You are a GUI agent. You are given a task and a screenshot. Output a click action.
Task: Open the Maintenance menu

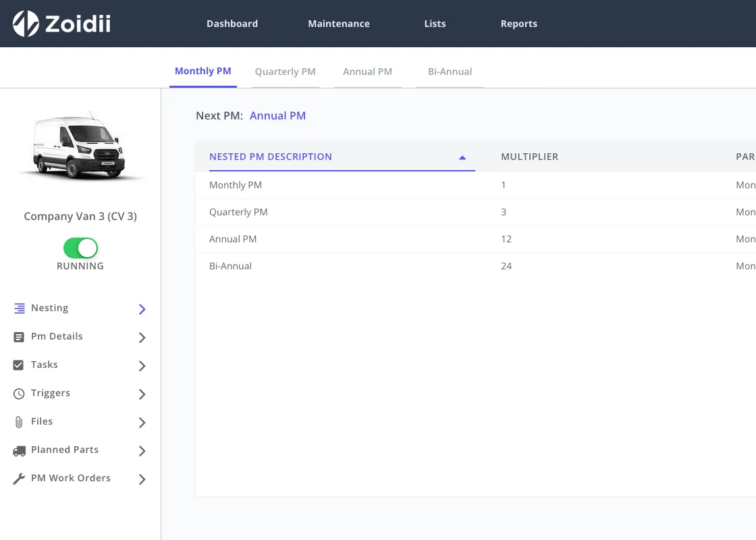point(339,24)
